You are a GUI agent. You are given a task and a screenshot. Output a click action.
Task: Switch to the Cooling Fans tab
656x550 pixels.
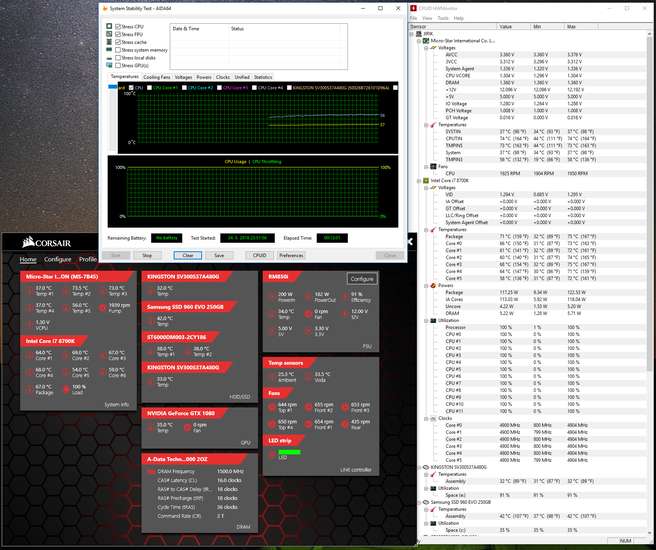pyautogui.click(x=157, y=77)
